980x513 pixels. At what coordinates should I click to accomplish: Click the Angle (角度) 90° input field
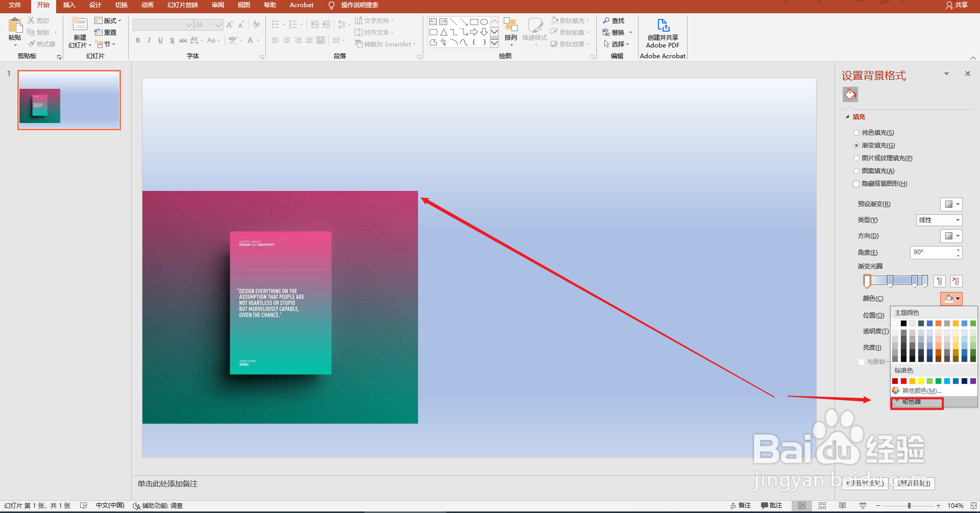coord(933,252)
